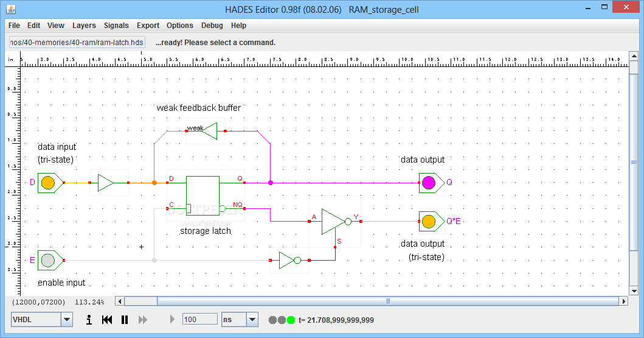The width and height of the screenshot is (644, 338).
Task: Click the VHDL selection field
Action: pyautogui.click(x=36, y=320)
